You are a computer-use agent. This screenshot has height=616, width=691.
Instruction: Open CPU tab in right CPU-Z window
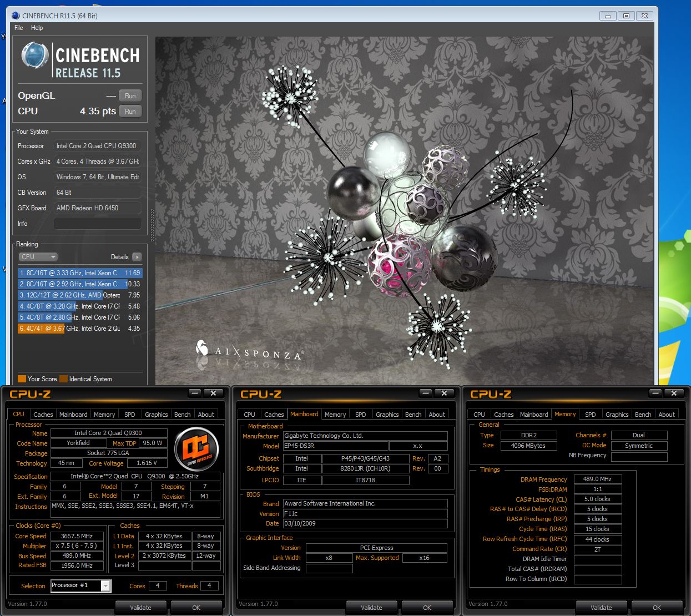click(480, 415)
